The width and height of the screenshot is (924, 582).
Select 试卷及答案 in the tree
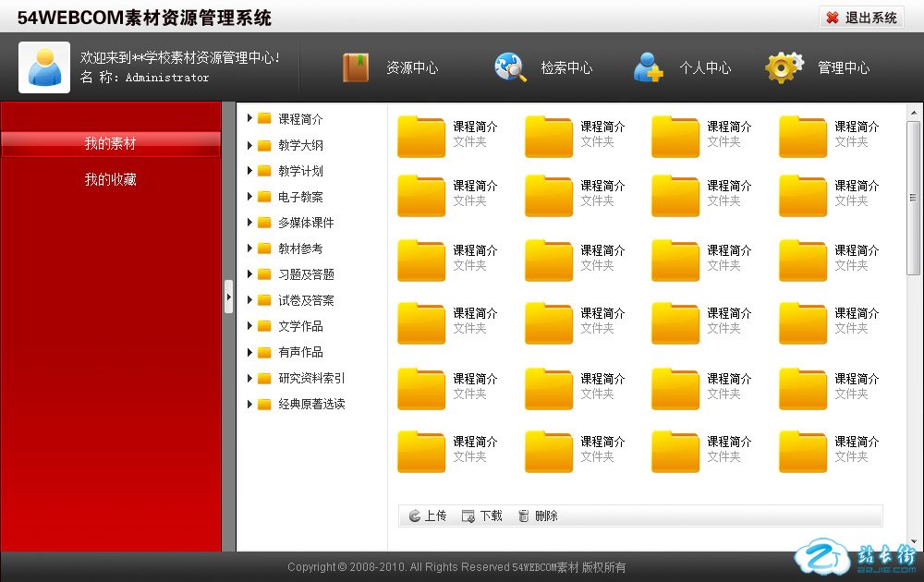(x=306, y=300)
